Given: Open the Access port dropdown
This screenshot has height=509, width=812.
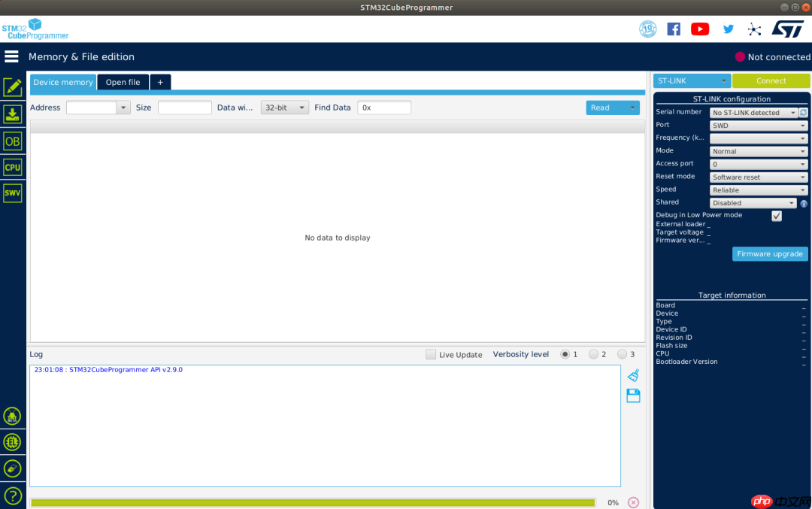Looking at the screenshot, I should (758, 164).
